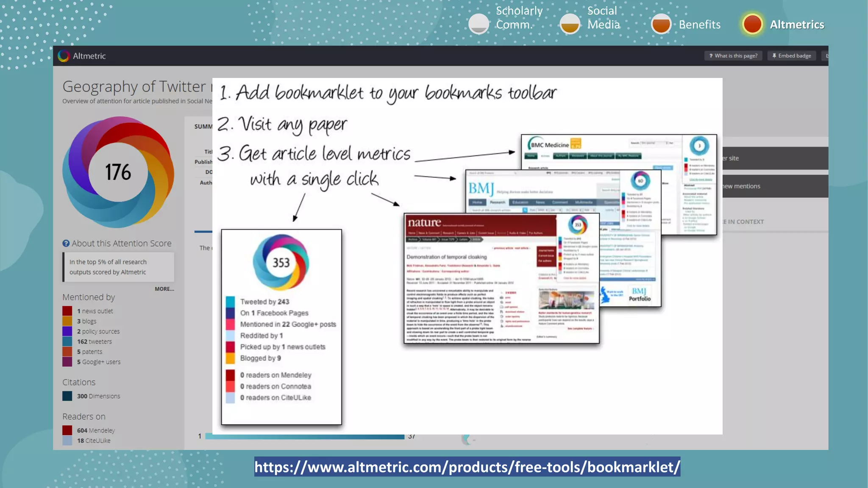
Task: Click the Benefits navigation circle
Action: (x=661, y=24)
